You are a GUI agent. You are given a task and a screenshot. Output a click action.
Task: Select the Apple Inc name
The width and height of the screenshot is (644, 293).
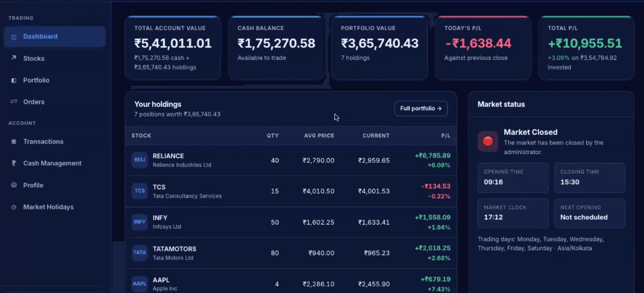pos(165,289)
